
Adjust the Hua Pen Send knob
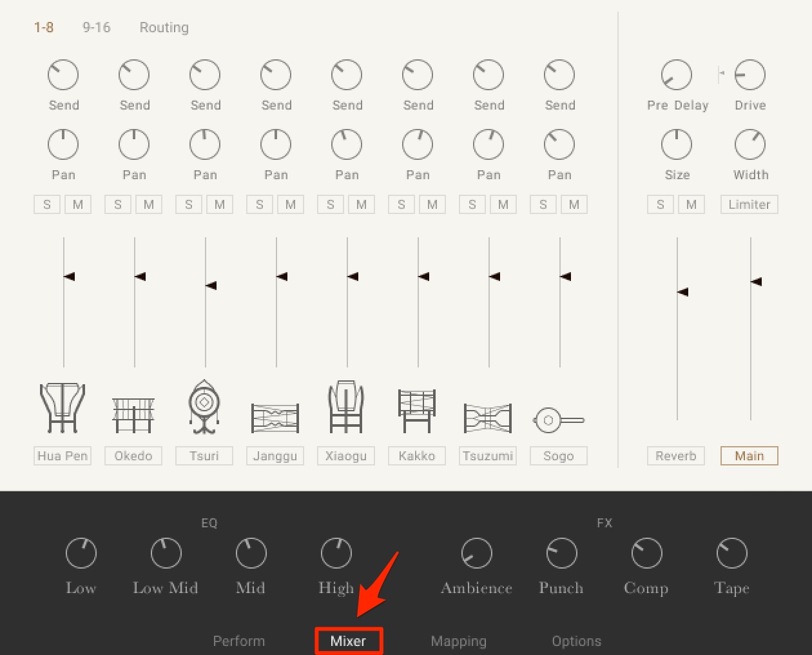pyautogui.click(x=63, y=75)
